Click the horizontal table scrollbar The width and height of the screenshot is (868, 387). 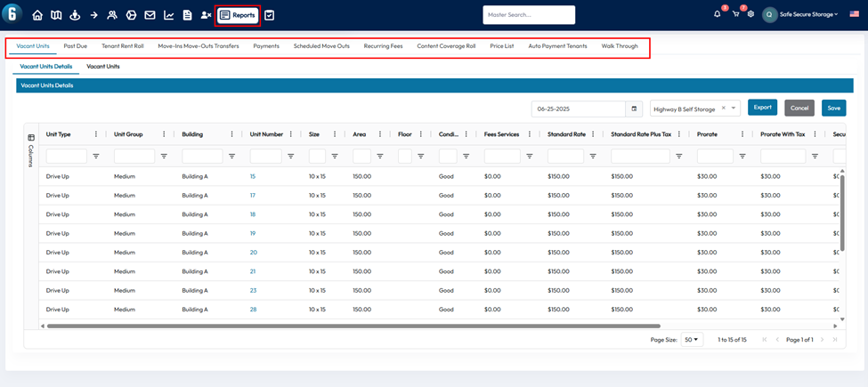(353, 326)
